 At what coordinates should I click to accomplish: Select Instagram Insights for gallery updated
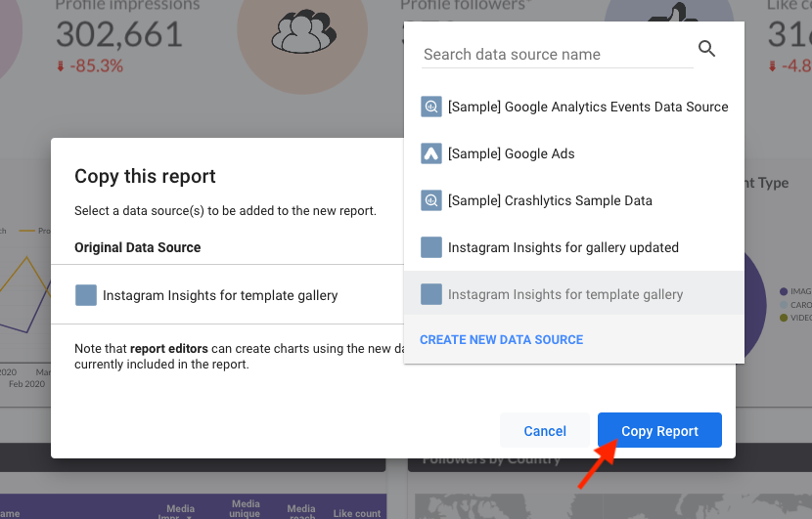pyautogui.click(x=574, y=247)
